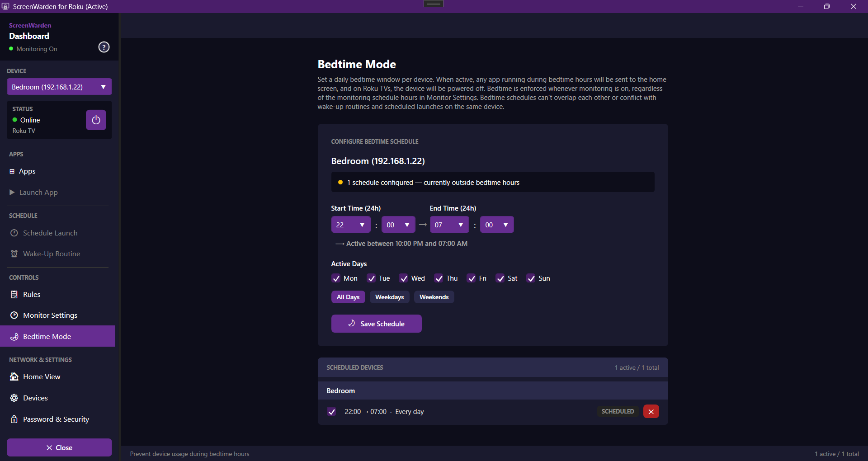Click the title bar drag handle
The height and width of the screenshot is (461, 868).
434,4
